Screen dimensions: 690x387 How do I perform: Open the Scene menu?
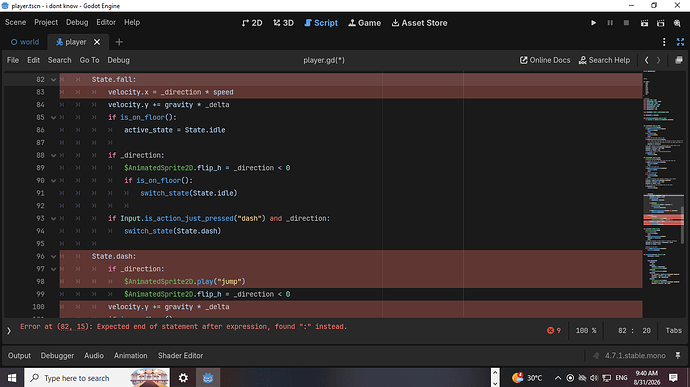pyautogui.click(x=15, y=22)
